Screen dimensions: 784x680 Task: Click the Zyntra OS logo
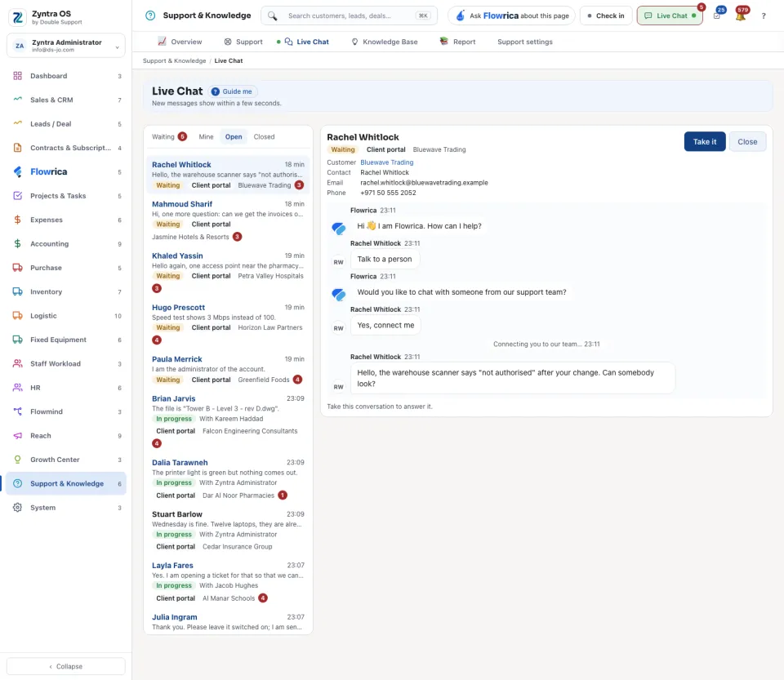[17, 17]
